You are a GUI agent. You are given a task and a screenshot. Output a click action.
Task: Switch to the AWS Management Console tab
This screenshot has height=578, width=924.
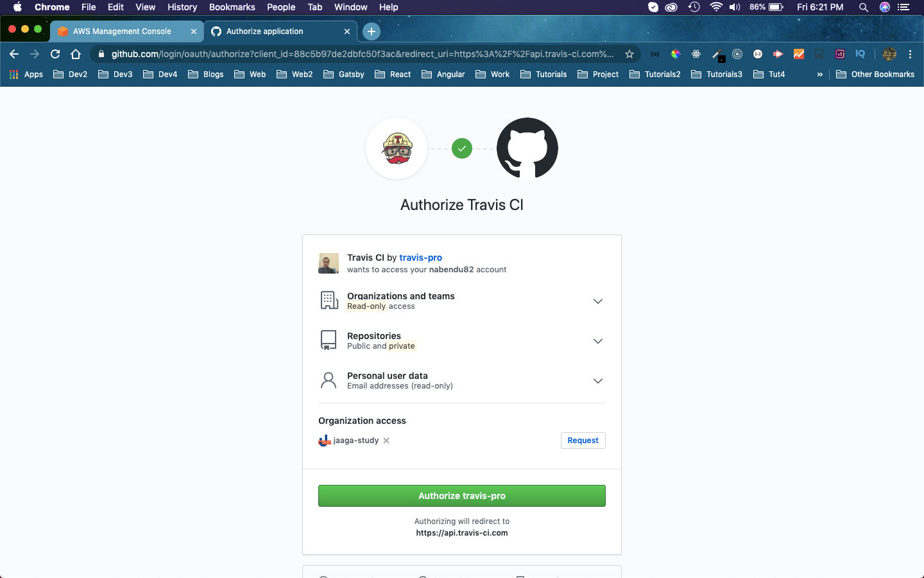pyautogui.click(x=127, y=31)
